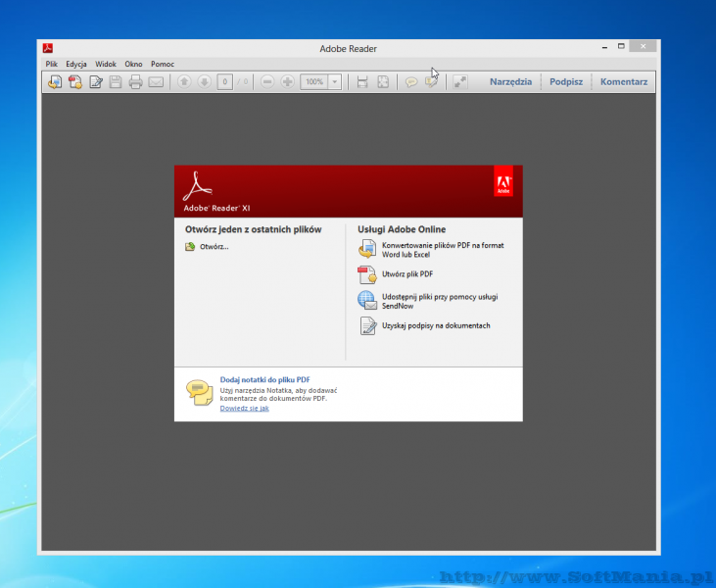Click the Dowiedz się jak link

244,409
